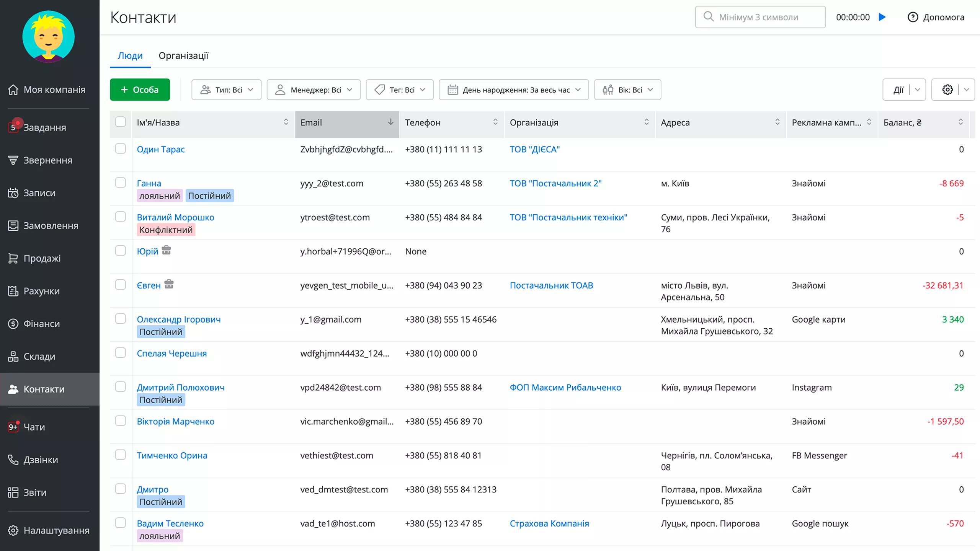Expand the Менеджер: Всі filter dropdown
Screen dimensions: 980x551
tap(314, 90)
